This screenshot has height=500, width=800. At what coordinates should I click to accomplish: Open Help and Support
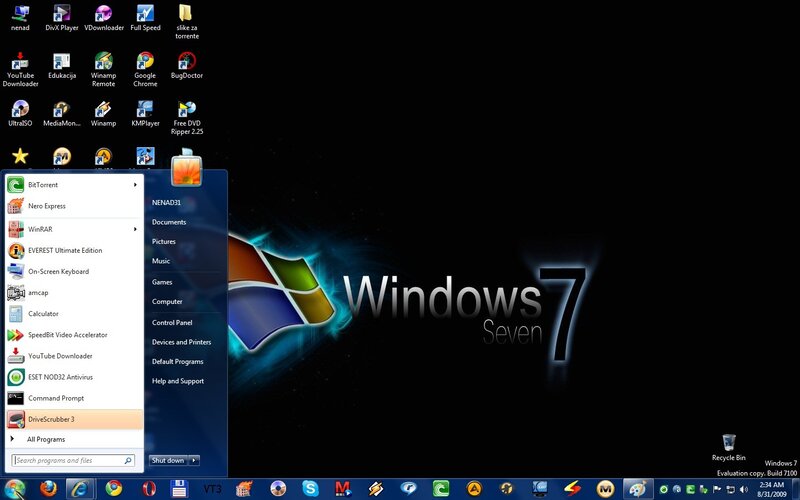pos(178,381)
